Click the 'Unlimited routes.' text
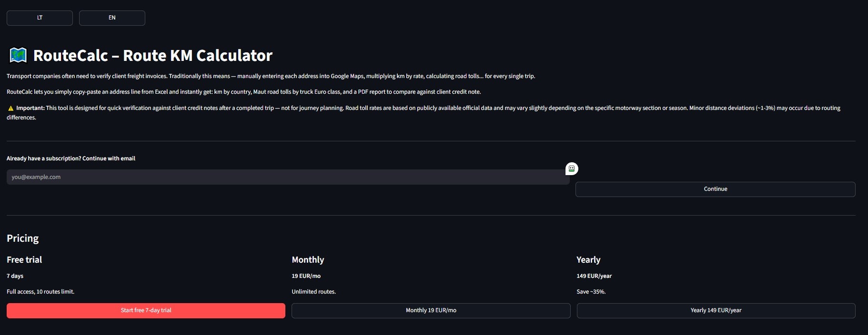868x335 pixels. [313, 292]
